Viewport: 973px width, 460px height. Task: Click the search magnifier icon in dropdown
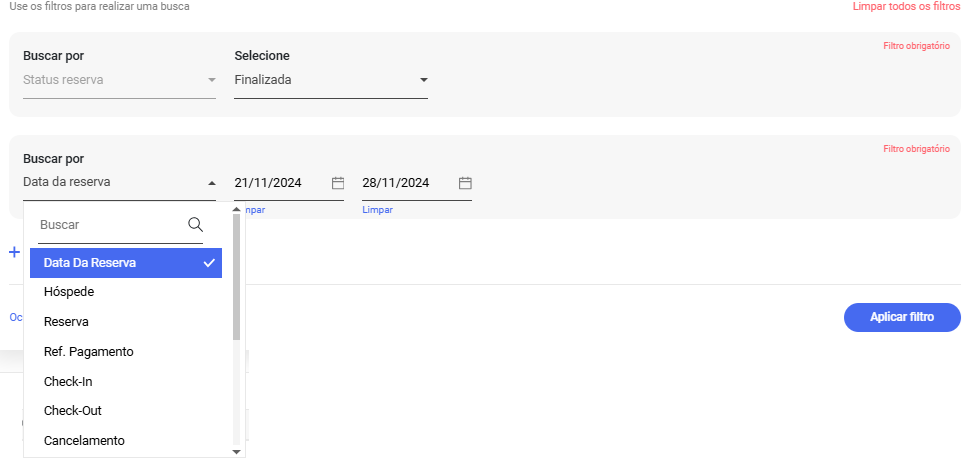pyautogui.click(x=195, y=225)
